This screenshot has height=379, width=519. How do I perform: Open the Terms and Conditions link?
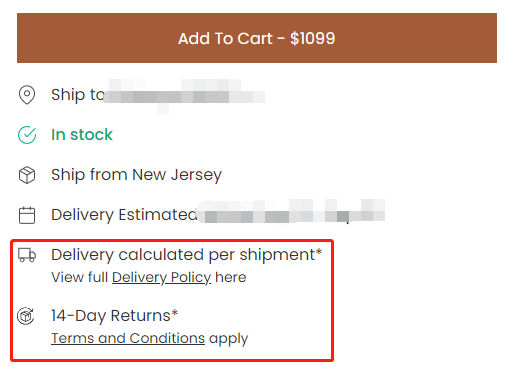tap(128, 338)
